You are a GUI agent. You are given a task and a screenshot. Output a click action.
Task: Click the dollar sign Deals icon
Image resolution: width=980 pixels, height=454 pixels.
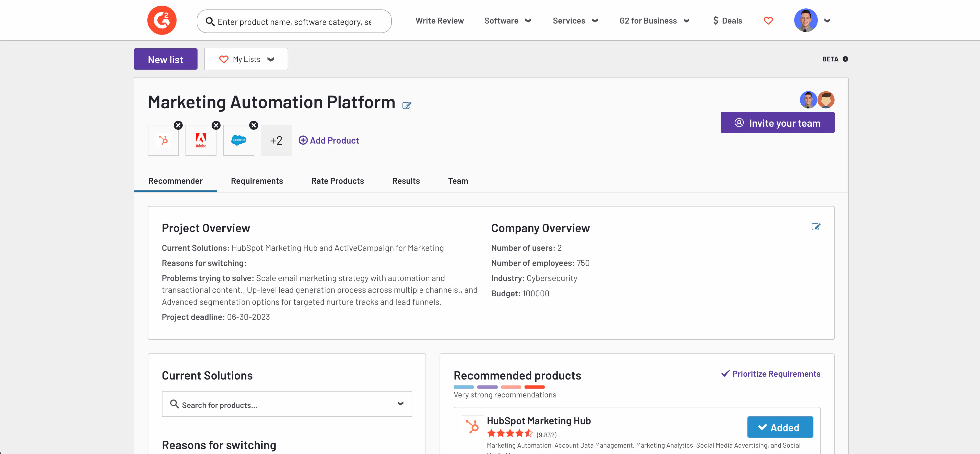click(x=716, y=20)
